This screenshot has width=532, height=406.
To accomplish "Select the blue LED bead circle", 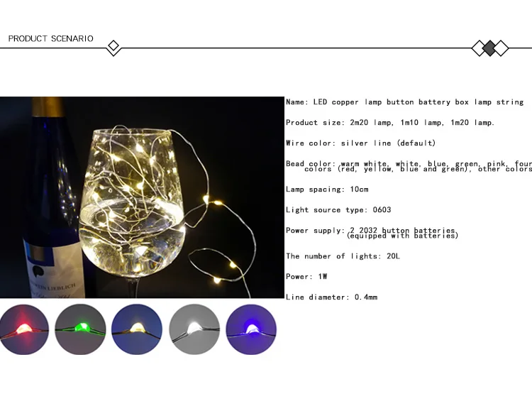I will click(x=251, y=329).
